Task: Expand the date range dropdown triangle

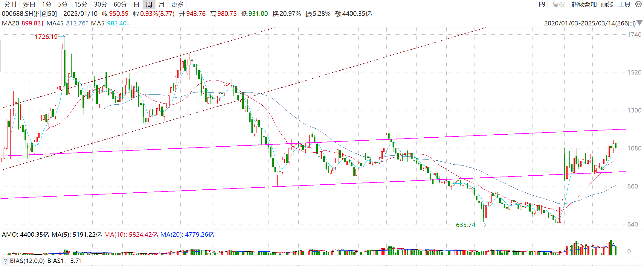Action: 640,23
